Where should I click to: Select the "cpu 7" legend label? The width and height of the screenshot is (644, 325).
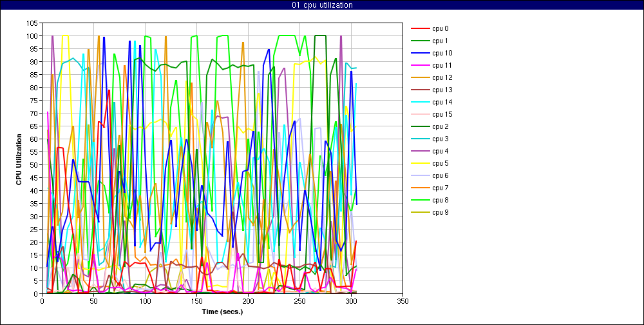coord(440,188)
